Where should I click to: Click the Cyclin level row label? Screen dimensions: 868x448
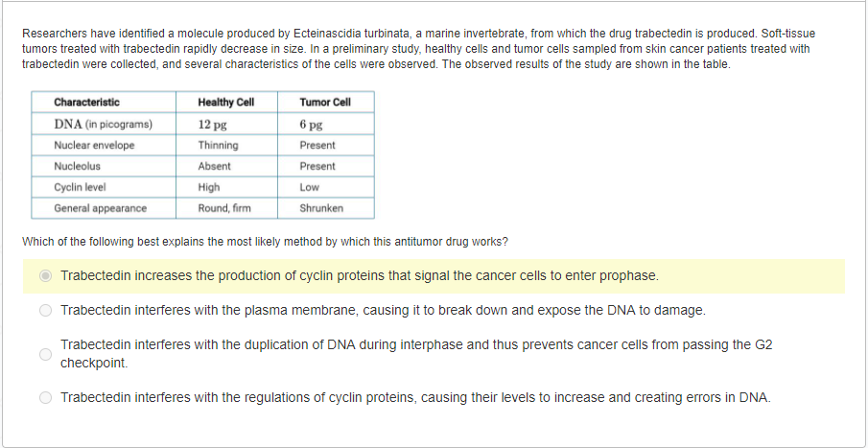coord(80,187)
